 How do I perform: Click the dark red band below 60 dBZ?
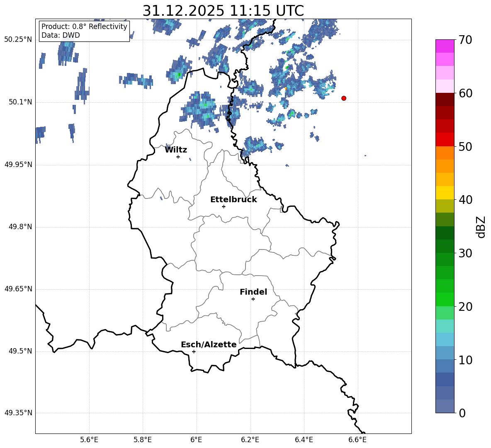445,99
